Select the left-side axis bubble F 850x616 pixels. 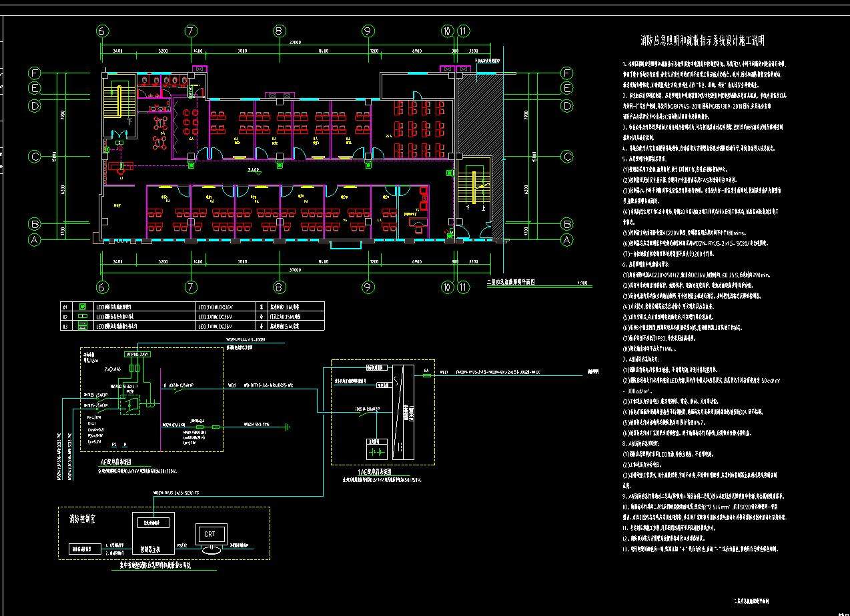pos(34,73)
